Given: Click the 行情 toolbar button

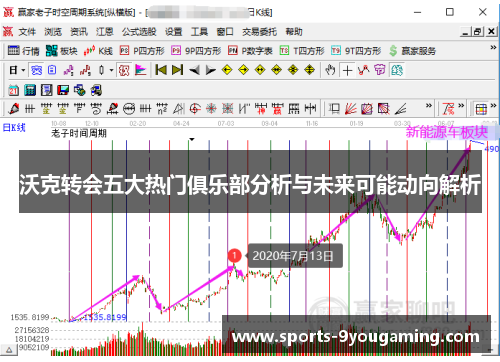Looking at the screenshot, I should (x=23, y=51).
